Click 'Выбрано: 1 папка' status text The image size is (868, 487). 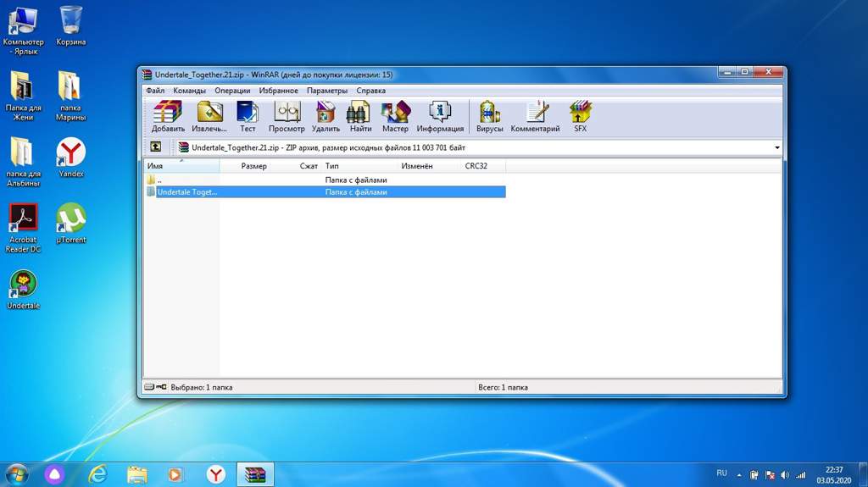pyautogui.click(x=202, y=387)
